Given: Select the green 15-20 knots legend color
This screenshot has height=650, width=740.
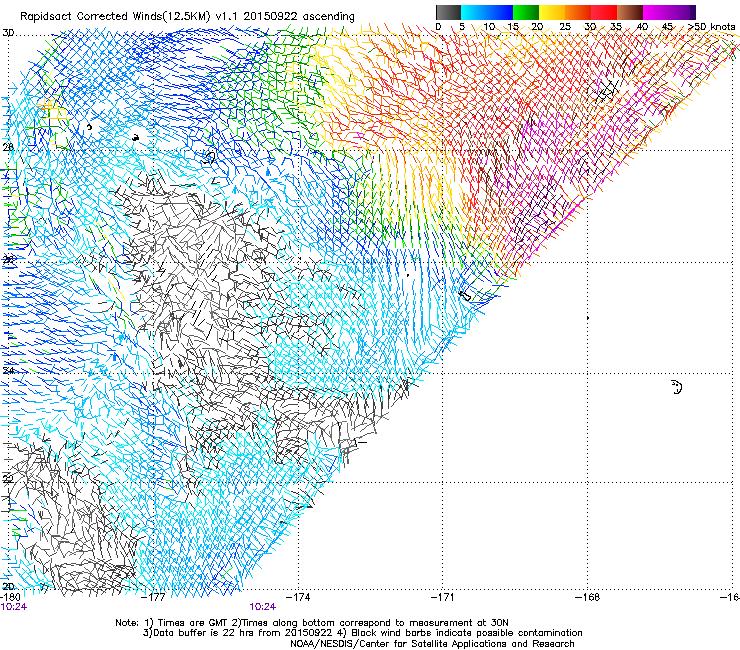Looking at the screenshot, I should [526, 12].
